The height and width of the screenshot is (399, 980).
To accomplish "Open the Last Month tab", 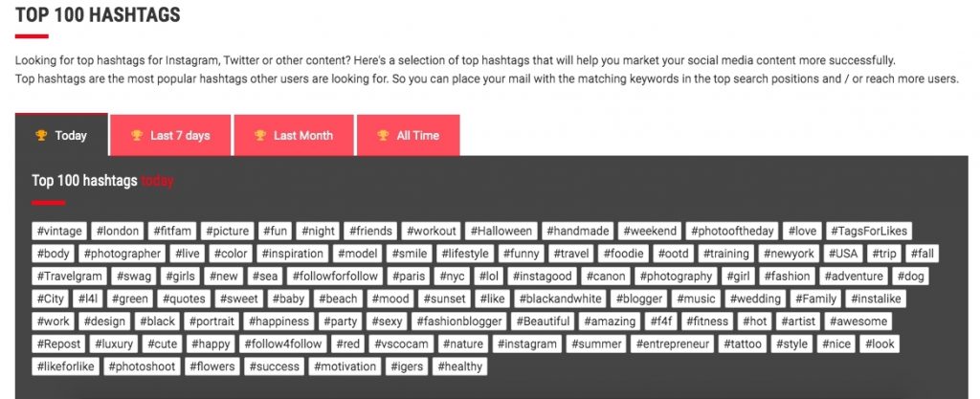I will 294,135.
